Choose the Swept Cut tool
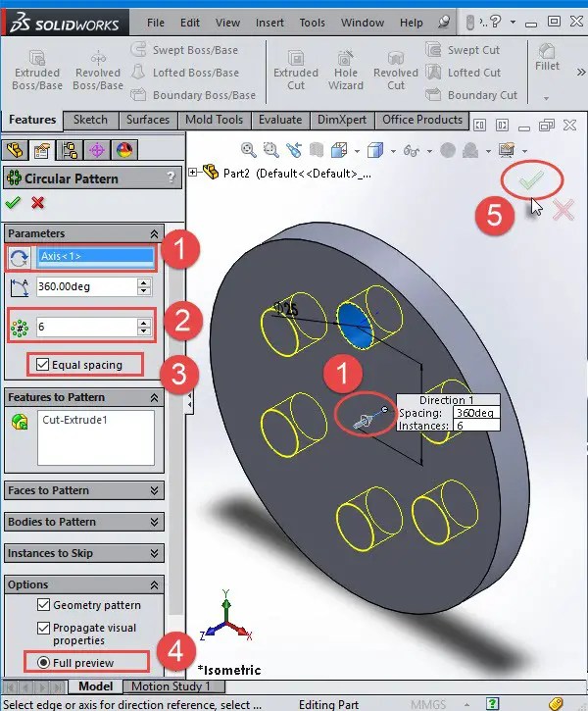 click(463, 50)
